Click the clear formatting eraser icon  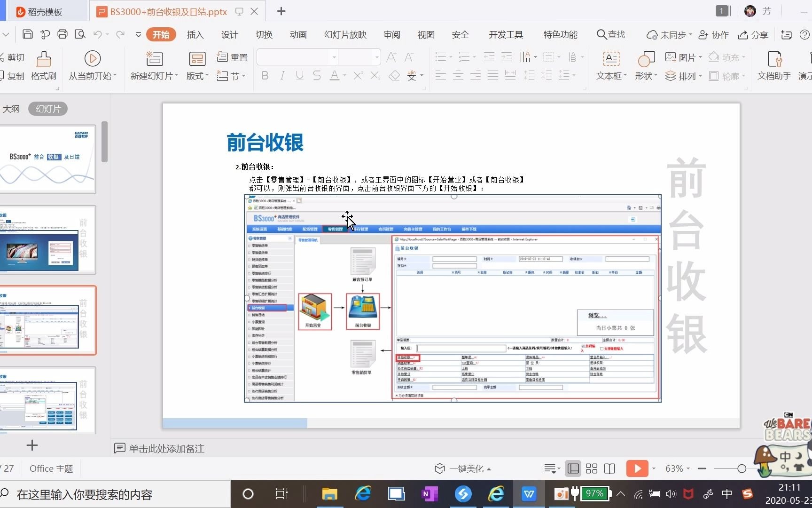tap(394, 75)
